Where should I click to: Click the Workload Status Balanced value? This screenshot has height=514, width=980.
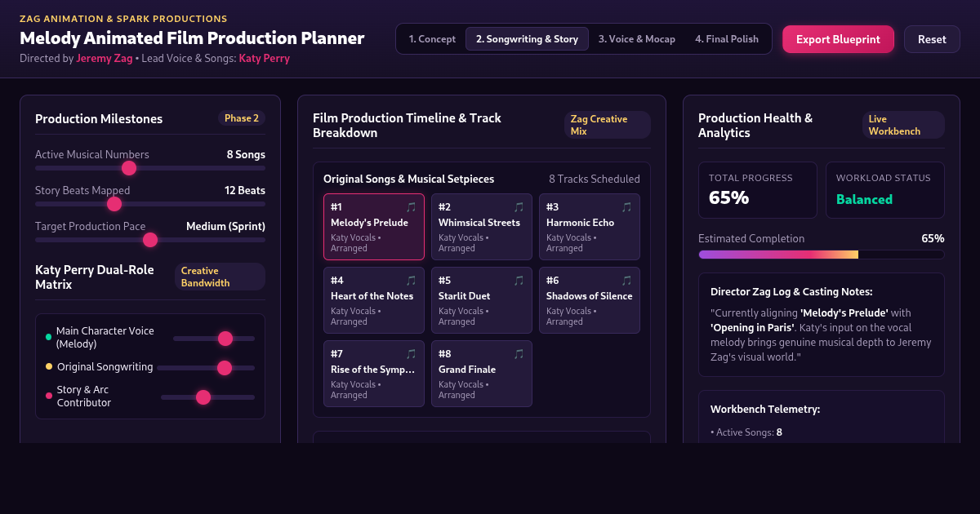click(864, 199)
